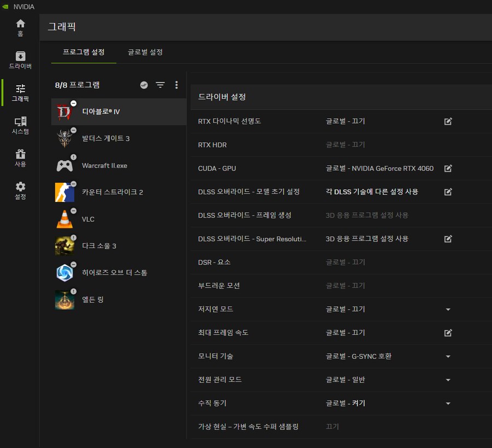The image size is (492, 448).
Task: Click the filter icon above the program list
Action: 160,85
